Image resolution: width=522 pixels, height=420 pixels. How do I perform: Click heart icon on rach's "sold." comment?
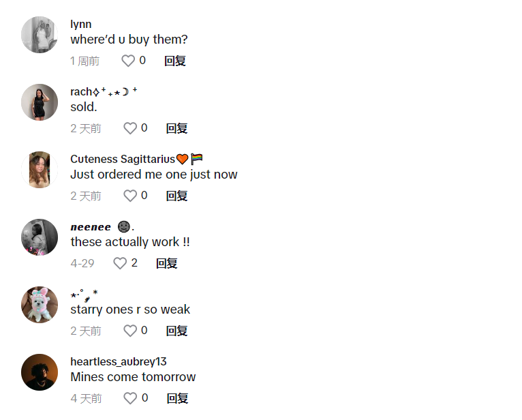point(130,128)
